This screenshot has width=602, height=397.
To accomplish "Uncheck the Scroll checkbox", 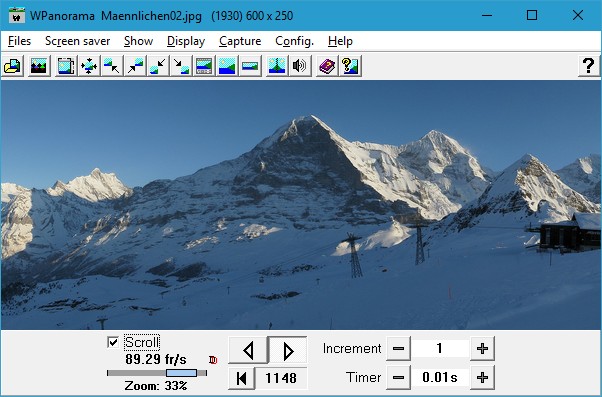I will [x=113, y=342].
